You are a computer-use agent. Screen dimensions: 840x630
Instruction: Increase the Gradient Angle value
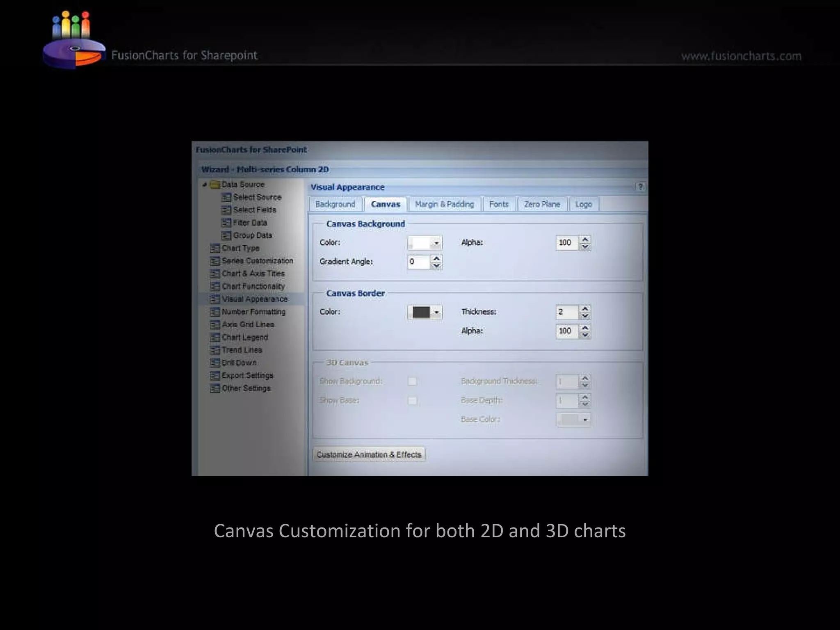pyautogui.click(x=436, y=258)
